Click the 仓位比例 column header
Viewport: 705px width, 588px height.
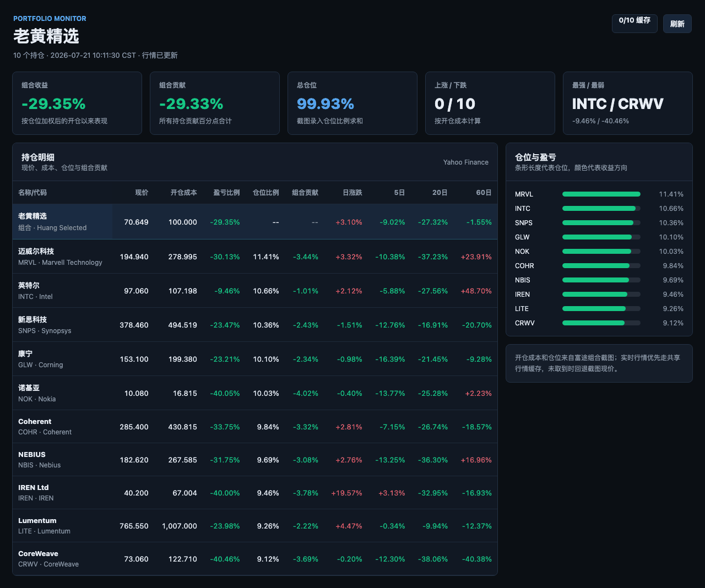pyautogui.click(x=266, y=193)
